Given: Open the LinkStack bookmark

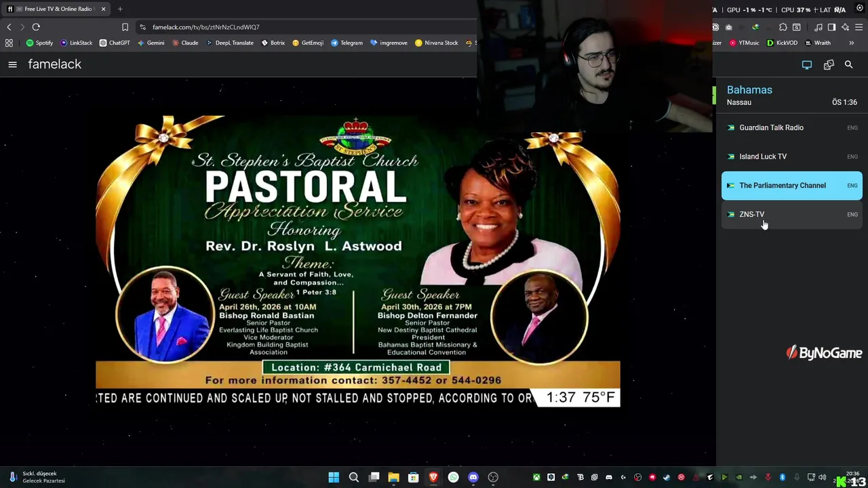Looking at the screenshot, I should click(x=76, y=43).
